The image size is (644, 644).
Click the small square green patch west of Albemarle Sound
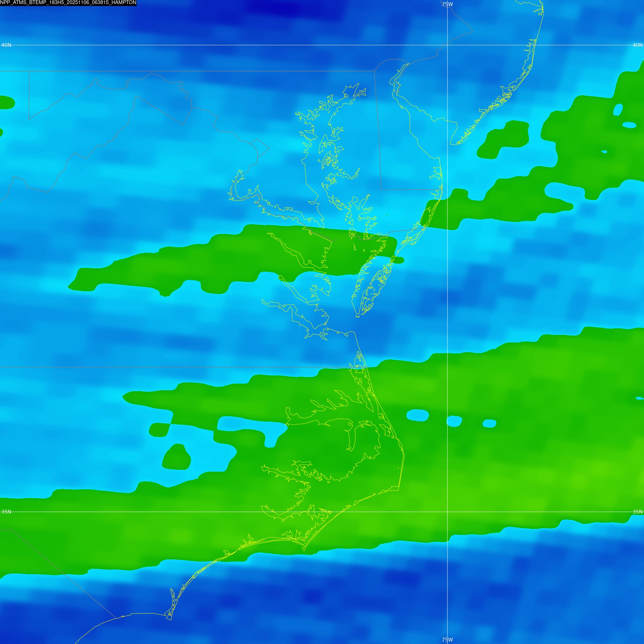[159, 430]
